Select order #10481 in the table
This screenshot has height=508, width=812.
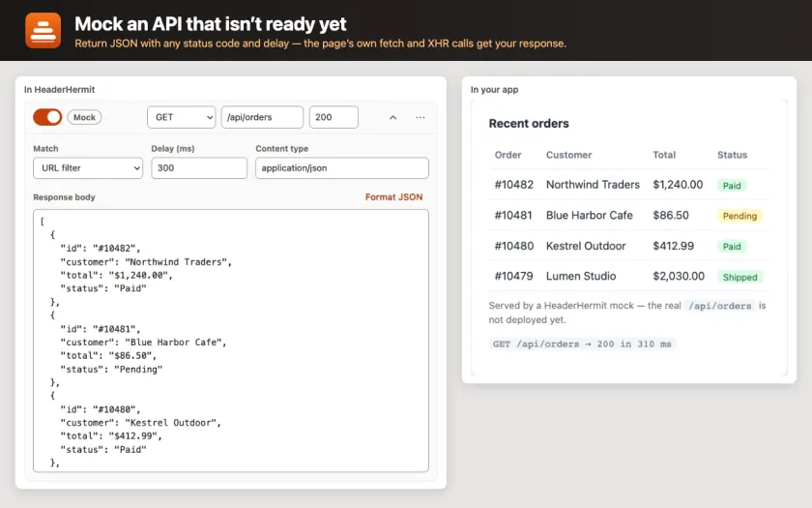(513, 215)
